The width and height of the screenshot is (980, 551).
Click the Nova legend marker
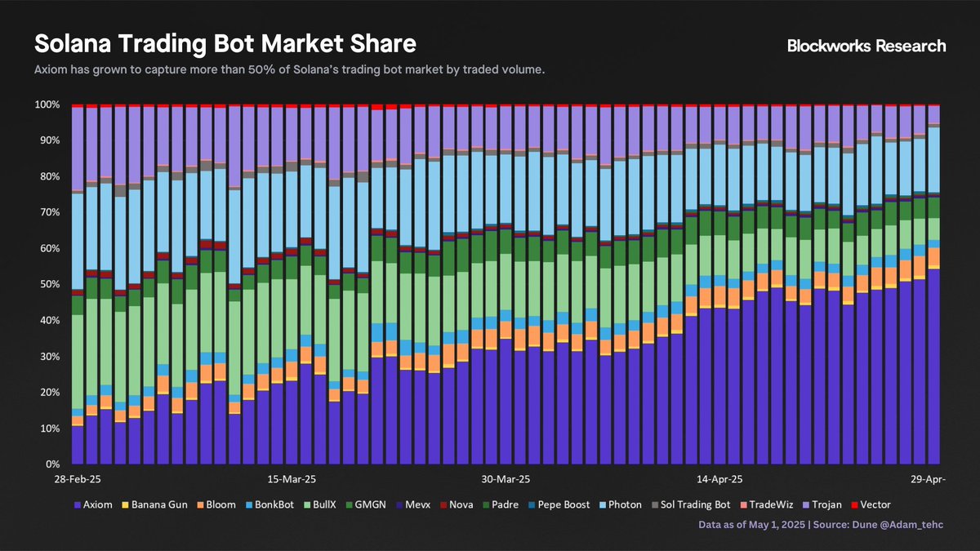click(x=443, y=505)
